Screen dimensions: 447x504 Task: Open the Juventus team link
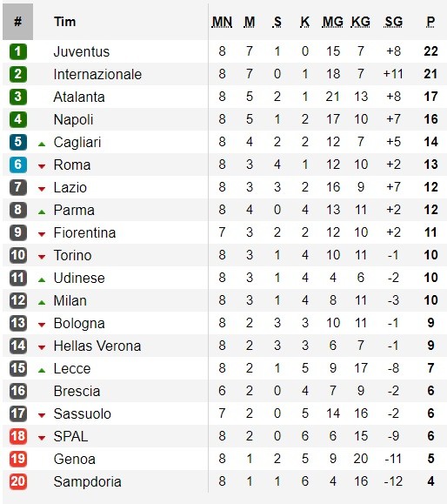coord(82,51)
